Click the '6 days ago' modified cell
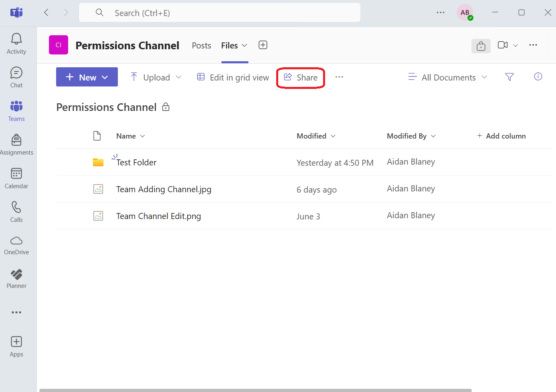Viewport: 556px width, 392px height. coord(317,190)
